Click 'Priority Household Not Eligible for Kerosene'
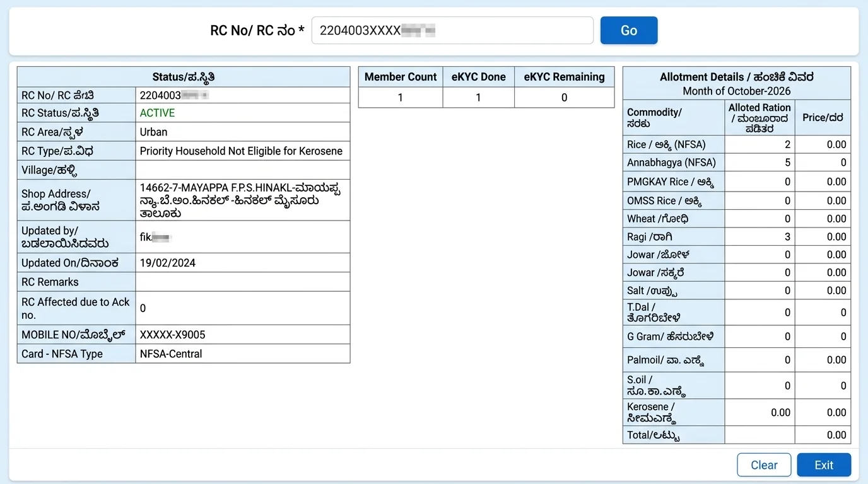Image resolution: width=868 pixels, height=484 pixels. 241,151
